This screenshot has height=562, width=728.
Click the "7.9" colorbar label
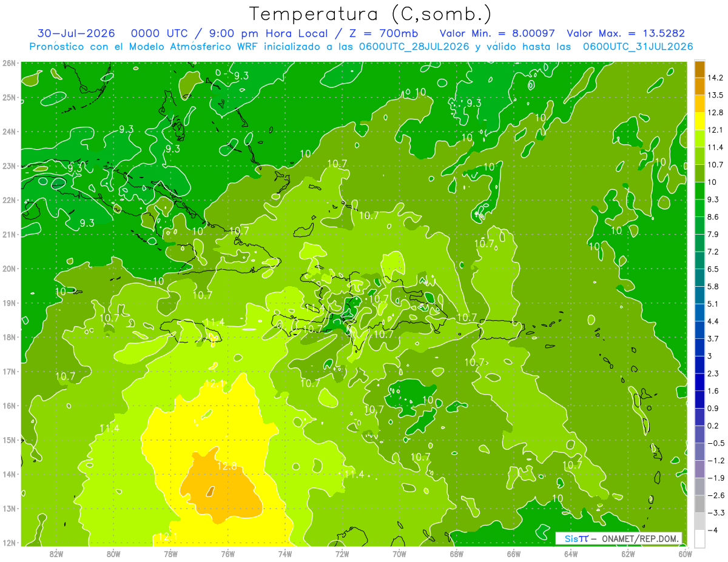coord(713,234)
